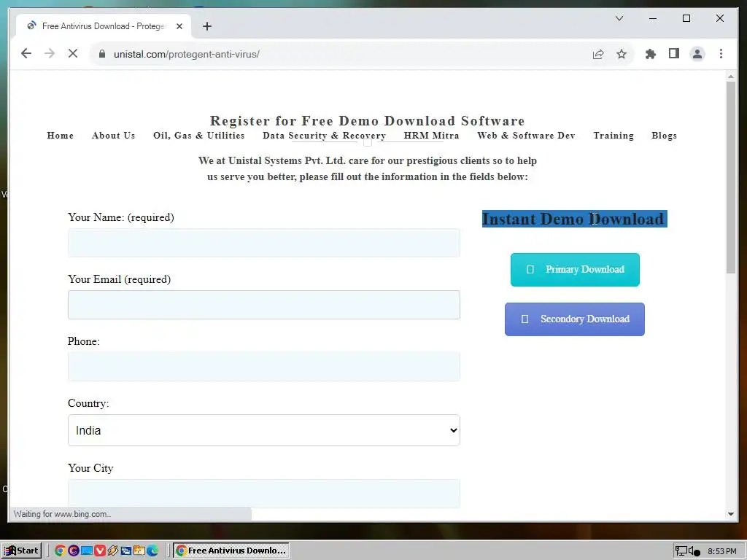The image size is (747, 560).
Task: Launch Microsoft Edge from quick launch
Action: pos(152,551)
